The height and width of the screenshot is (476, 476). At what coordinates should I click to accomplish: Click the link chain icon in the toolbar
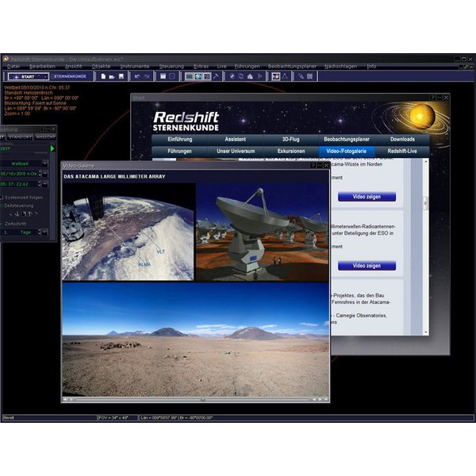(x=301, y=76)
